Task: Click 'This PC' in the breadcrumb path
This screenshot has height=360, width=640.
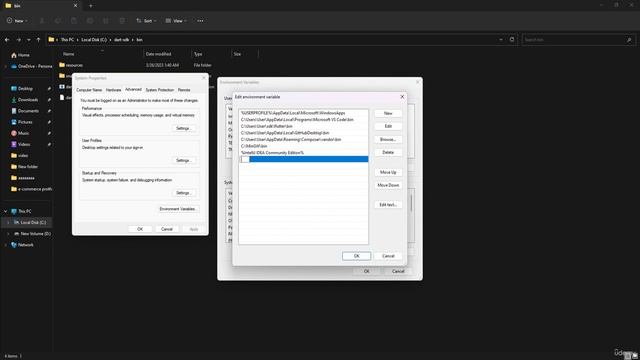Action: 67,40
